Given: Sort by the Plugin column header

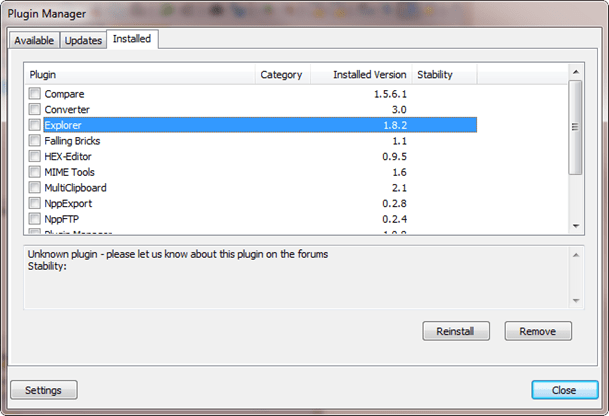Looking at the screenshot, I should (140, 74).
